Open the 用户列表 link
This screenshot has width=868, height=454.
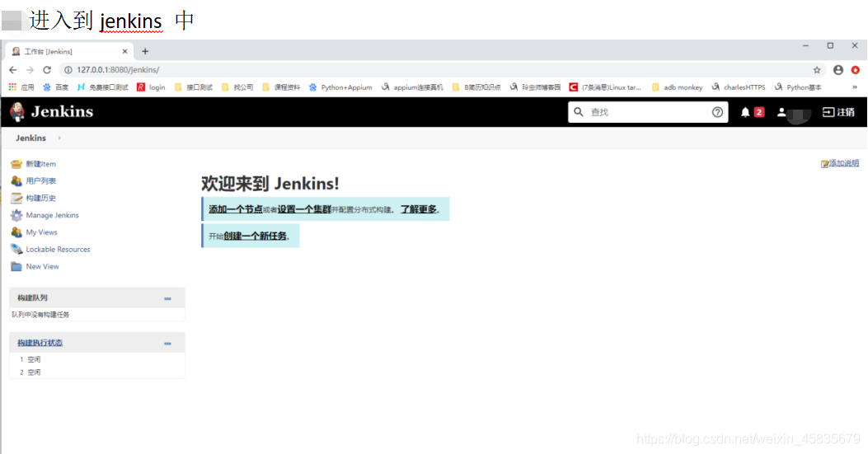(41, 181)
